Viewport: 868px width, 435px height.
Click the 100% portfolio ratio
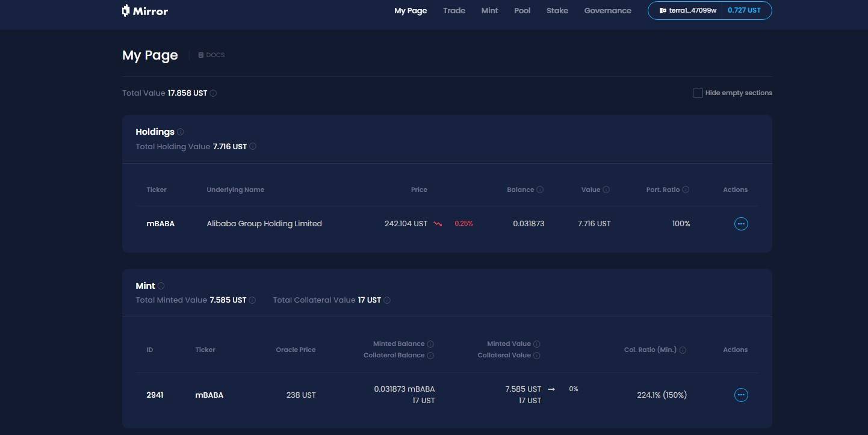pyautogui.click(x=681, y=224)
